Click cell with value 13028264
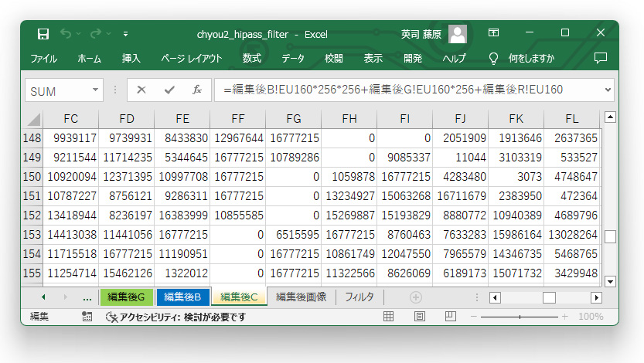This screenshot has height=363, width=644. (572, 235)
